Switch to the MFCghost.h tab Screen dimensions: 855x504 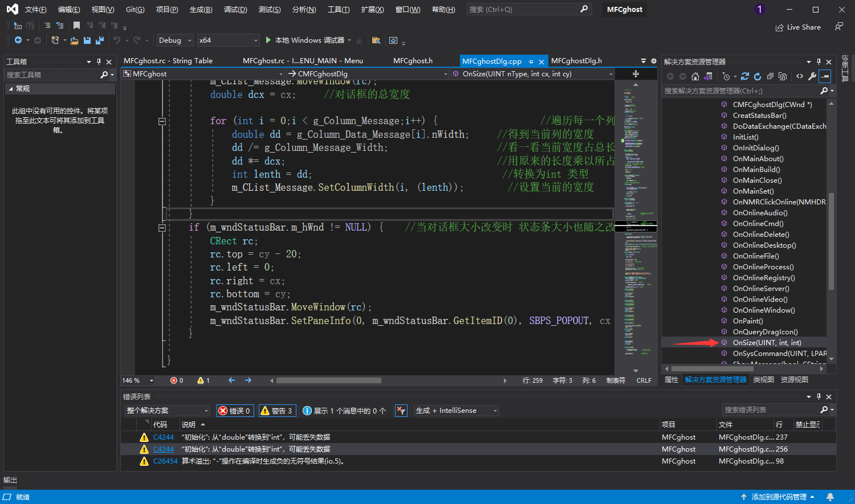tap(413, 61)
